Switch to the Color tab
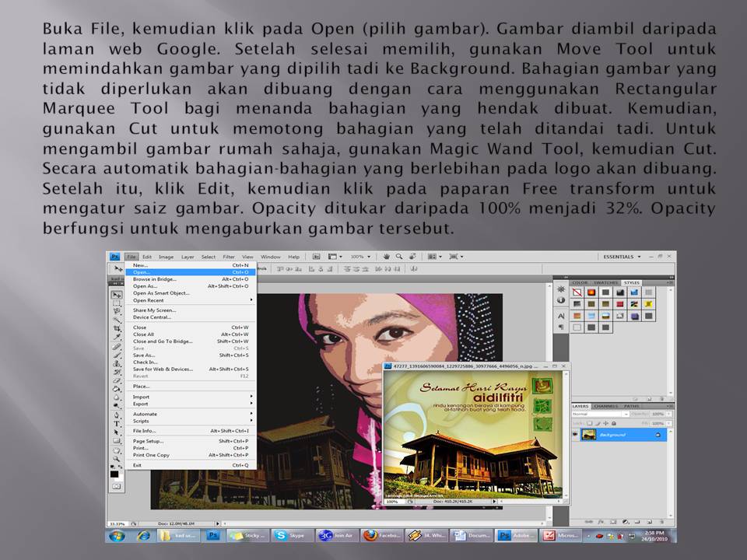 tap(580, 282)
